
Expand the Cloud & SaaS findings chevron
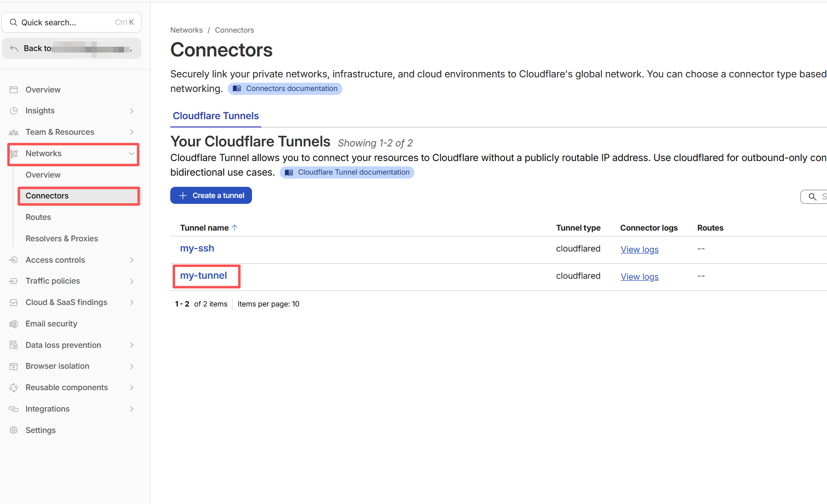pyautogui.click(x=132, y=303)
